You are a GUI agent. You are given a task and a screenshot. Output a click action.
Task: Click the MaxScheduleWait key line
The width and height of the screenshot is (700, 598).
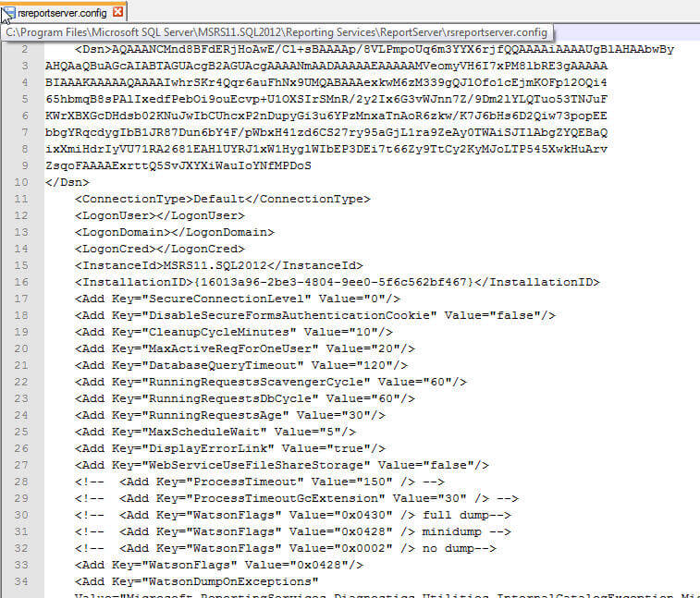[215, 432]
